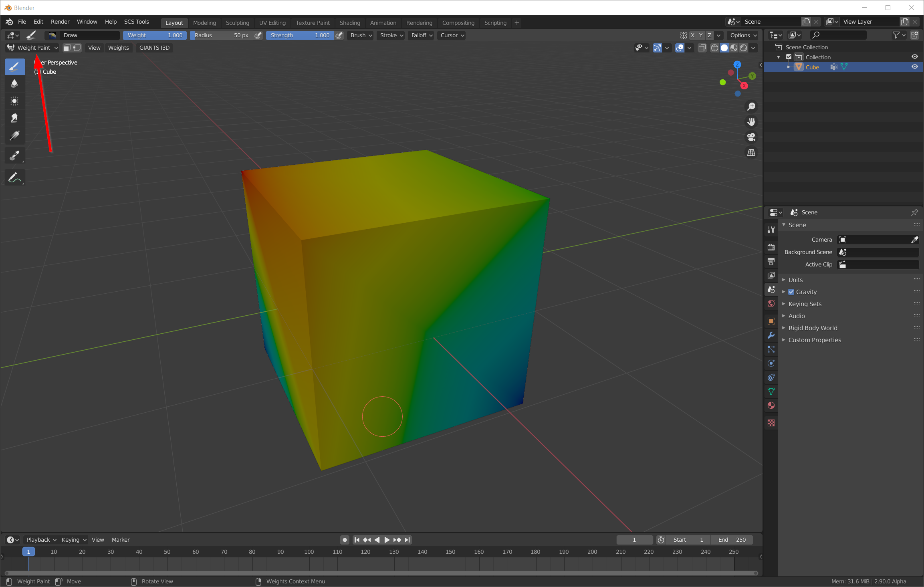This screenshot has width=924, height=587.
Task: Select the Annotate tool
Action: [15, 177]
